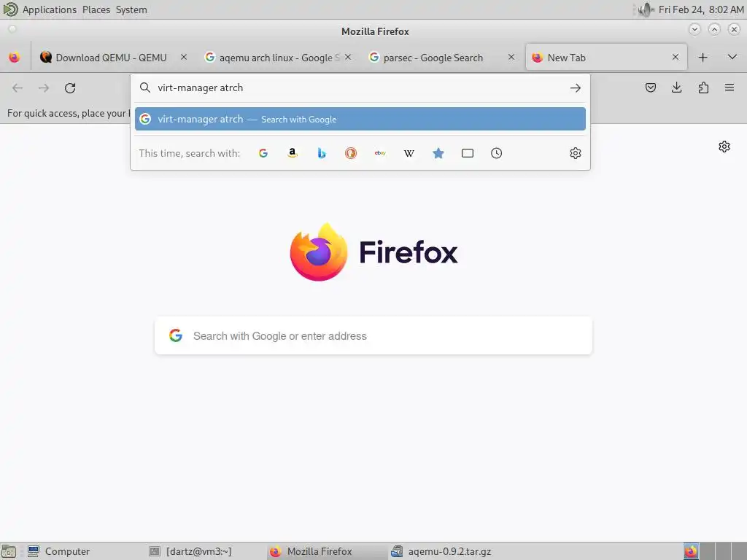The image size is (747, 560).
Task: Search this time with Bing icon
Action: 322,153
